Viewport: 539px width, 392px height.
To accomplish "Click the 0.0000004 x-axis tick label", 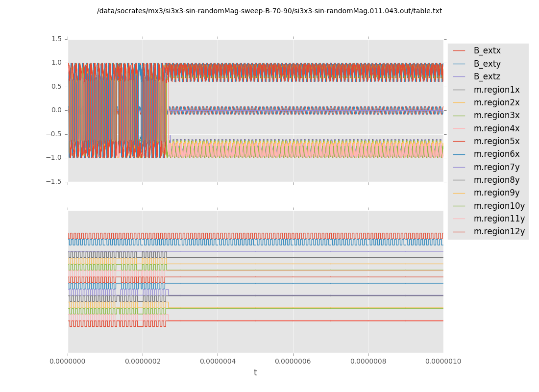I will (218, 361).
